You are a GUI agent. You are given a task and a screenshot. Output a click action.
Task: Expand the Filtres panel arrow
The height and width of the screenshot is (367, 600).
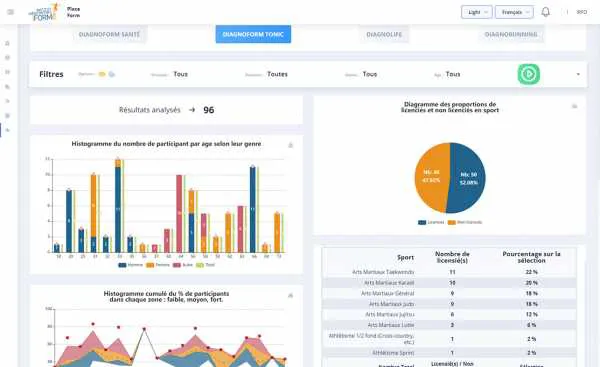pyautogui.click(x=578, y=74)
